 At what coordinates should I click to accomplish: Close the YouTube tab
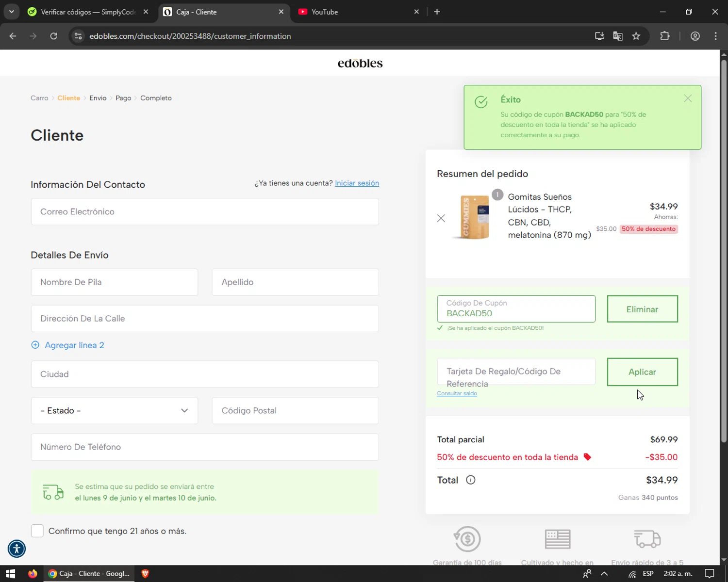(416, 12)
